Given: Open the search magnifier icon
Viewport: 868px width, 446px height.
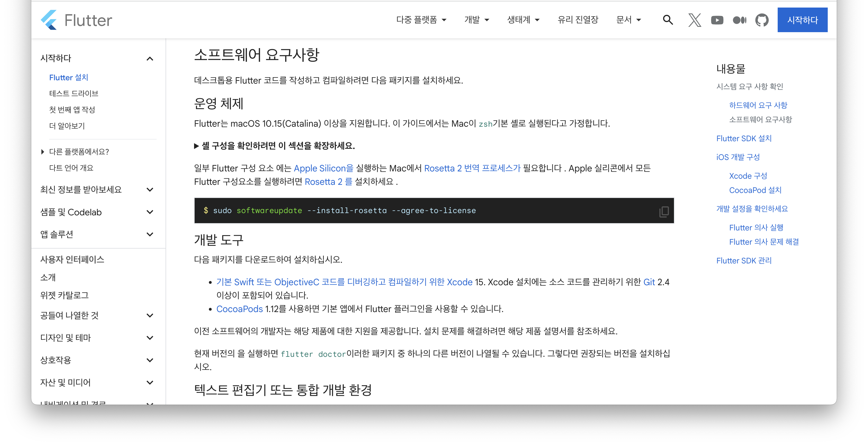Looking at the screenshot, I should click(x=667, y=20).
